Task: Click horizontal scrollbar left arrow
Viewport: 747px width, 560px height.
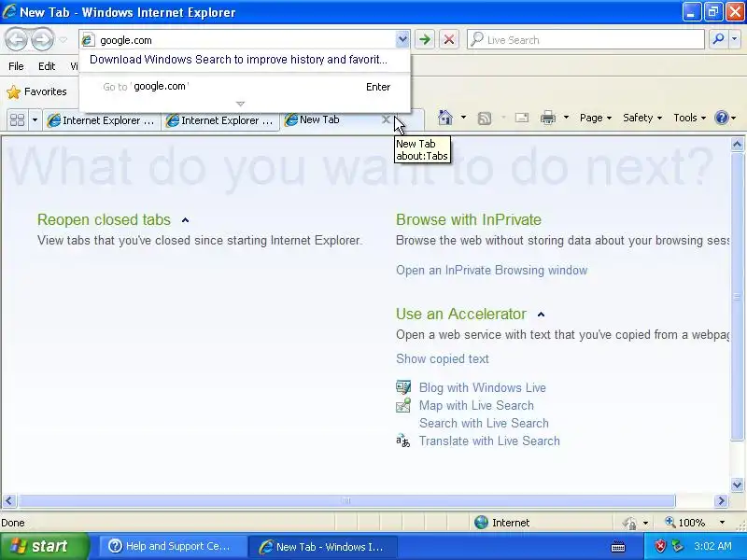Action: point(8,500)
